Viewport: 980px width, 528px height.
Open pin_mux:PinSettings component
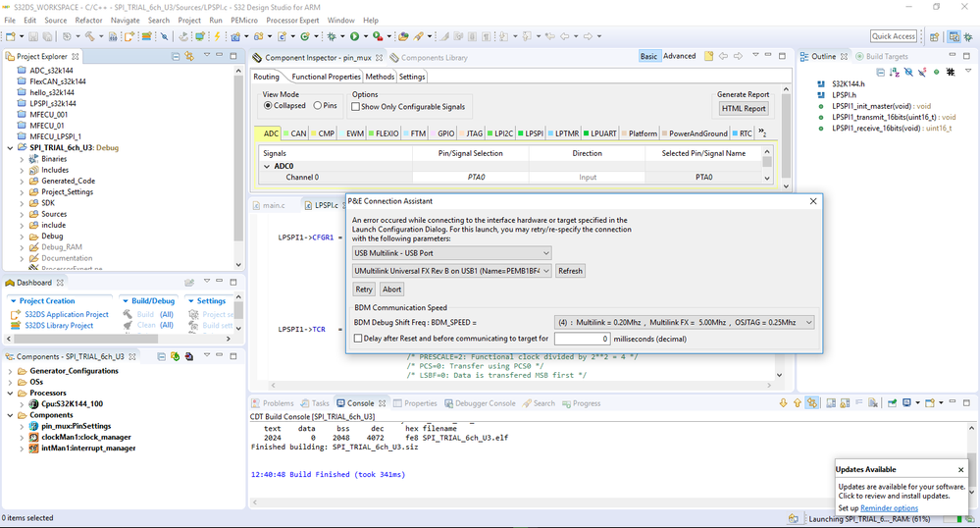(x=75, y=426)
